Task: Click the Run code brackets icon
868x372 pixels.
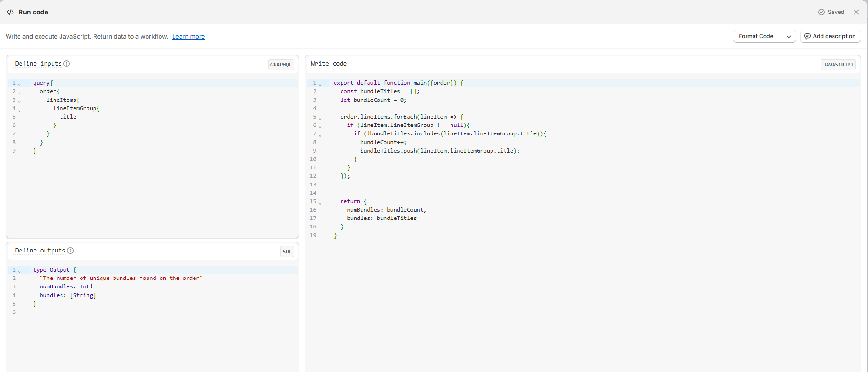Action: pos(10,12)
